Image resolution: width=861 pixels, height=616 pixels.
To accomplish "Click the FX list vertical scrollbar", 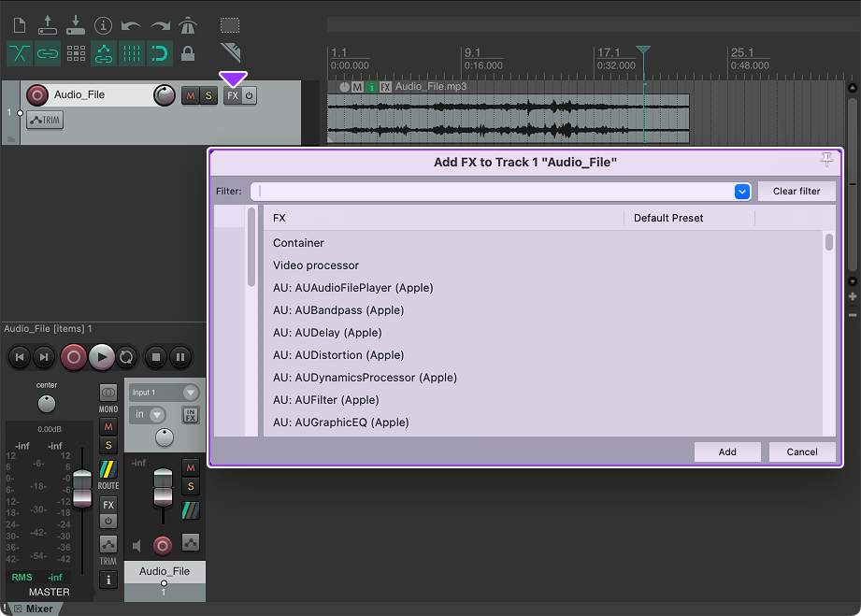I will click(x=829, y=241).
